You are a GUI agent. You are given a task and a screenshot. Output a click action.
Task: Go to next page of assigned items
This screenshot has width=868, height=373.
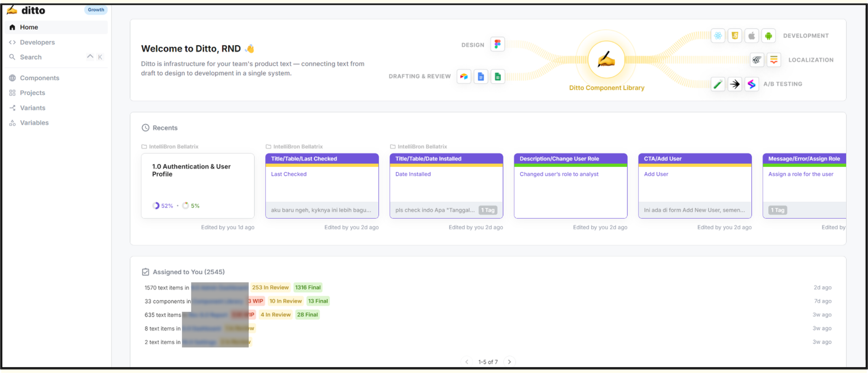510,362
